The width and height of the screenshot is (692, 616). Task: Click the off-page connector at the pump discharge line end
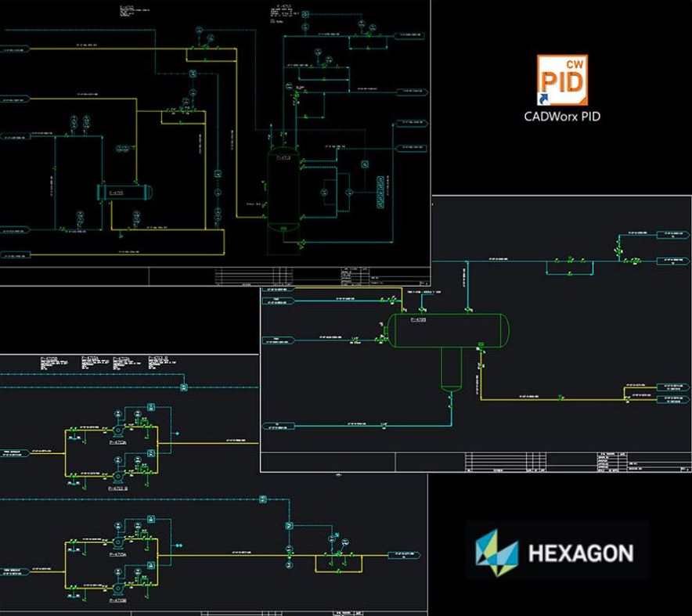(404, 555)
